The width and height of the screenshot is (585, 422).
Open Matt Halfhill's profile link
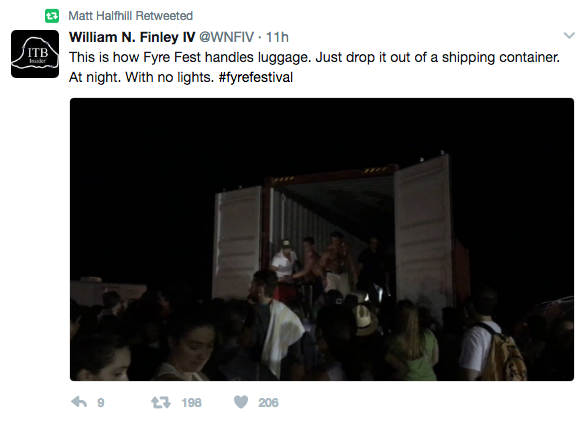pyautogui.click(x=100, y=16)
